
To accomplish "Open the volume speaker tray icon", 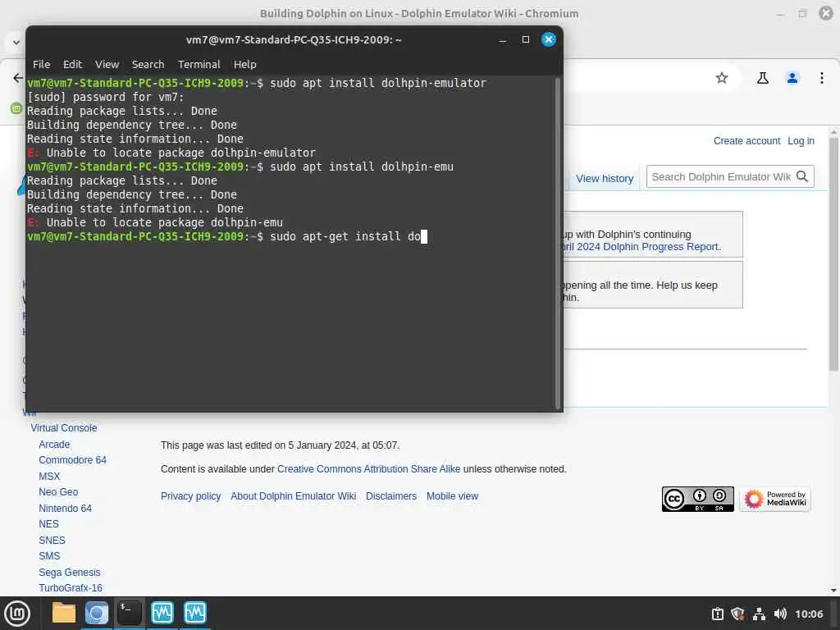I will click(780, 614).
